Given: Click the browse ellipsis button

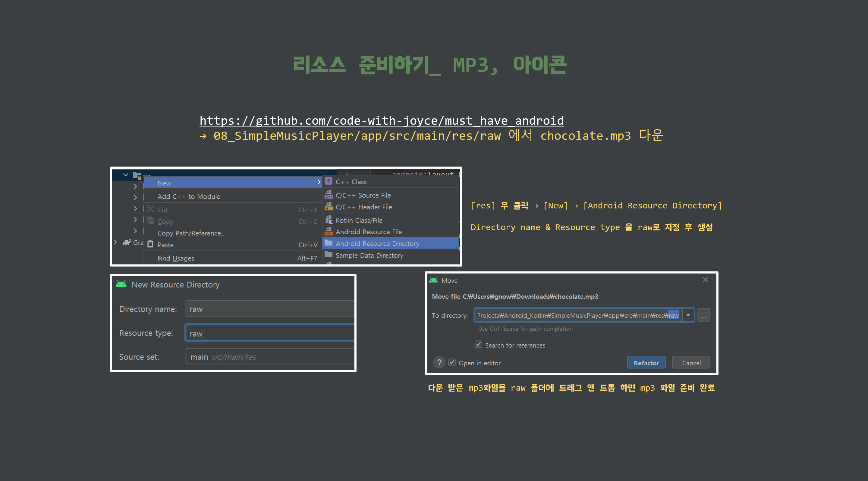Looking at the screenshot, I should coord(703,315).
